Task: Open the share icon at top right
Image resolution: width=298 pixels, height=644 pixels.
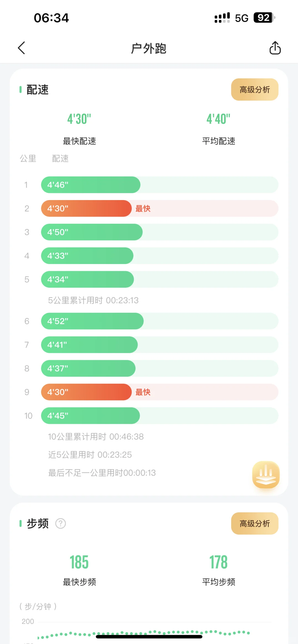Action: [275, 48]
